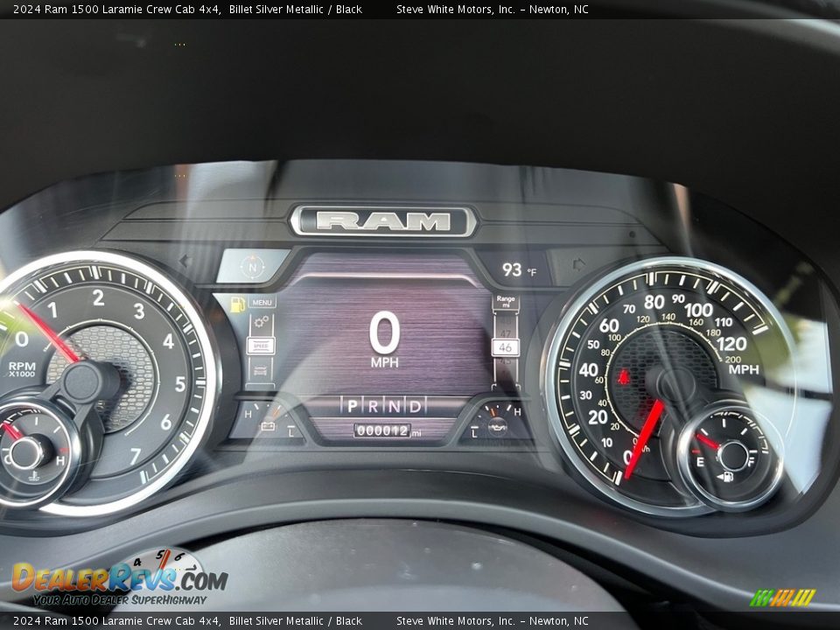Click the fuel pump icon on fuel gauge
The width and height of the screenshot is (840, 630).
pos(725,476)
